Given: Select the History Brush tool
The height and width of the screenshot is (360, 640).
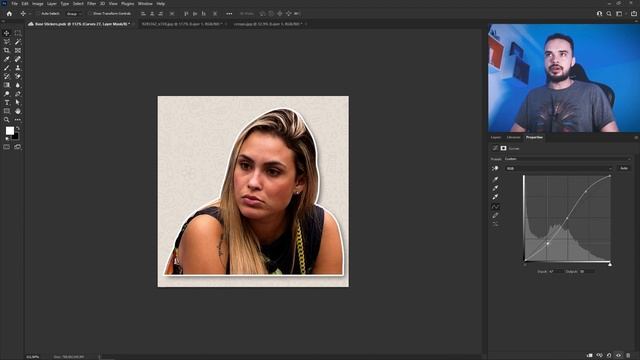Looking at the screenshot, I should tap(7, 76).
